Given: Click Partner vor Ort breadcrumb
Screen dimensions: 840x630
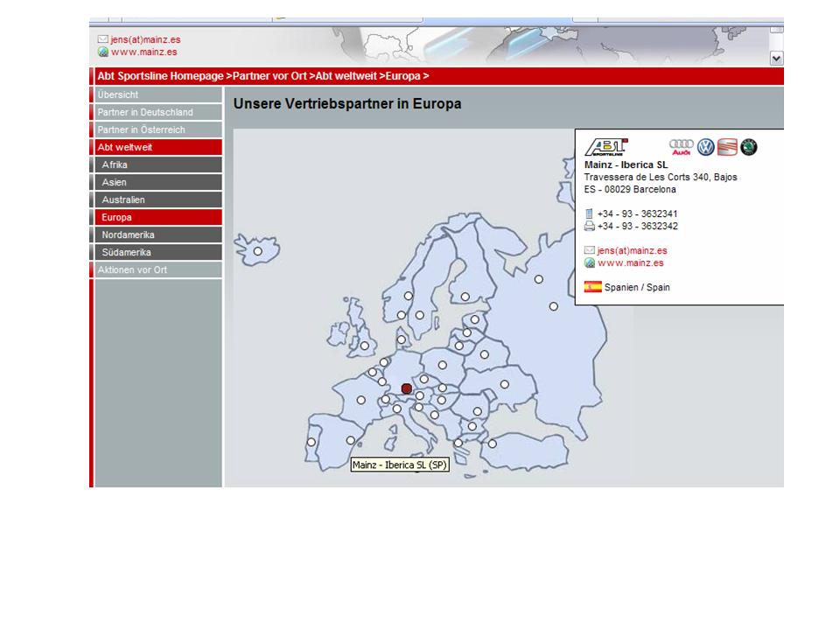Looking at the screenshot, I should pos(269,76).
